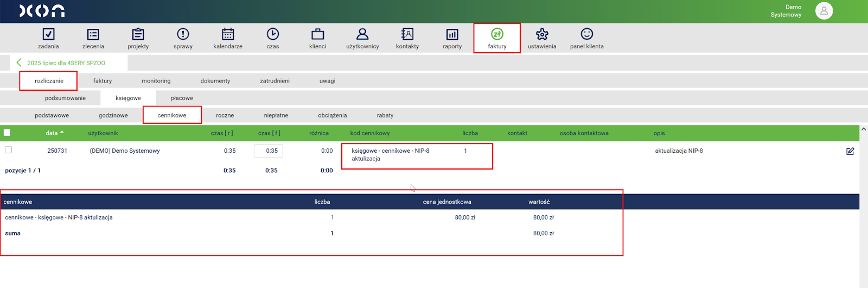Screen dimensions: 868x288
Task: Click the edit icon in the entry row
Action: [x=850, y=151]
